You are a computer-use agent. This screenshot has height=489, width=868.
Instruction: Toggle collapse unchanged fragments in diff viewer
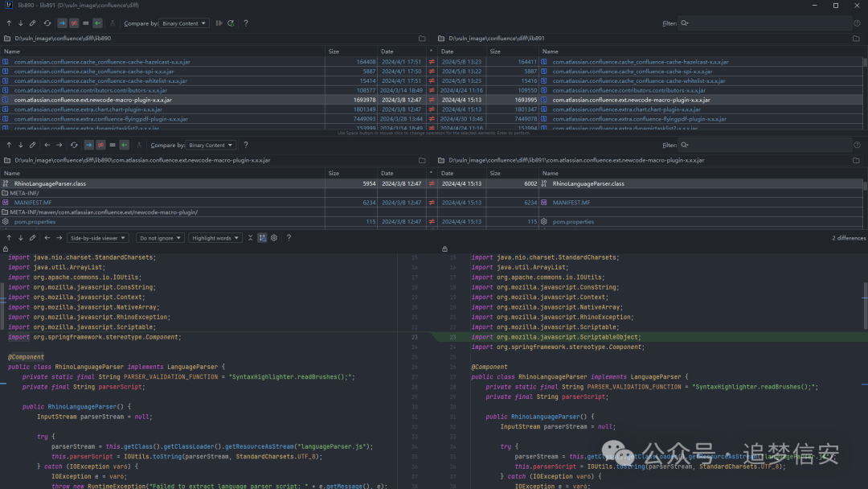click(250, 238)
